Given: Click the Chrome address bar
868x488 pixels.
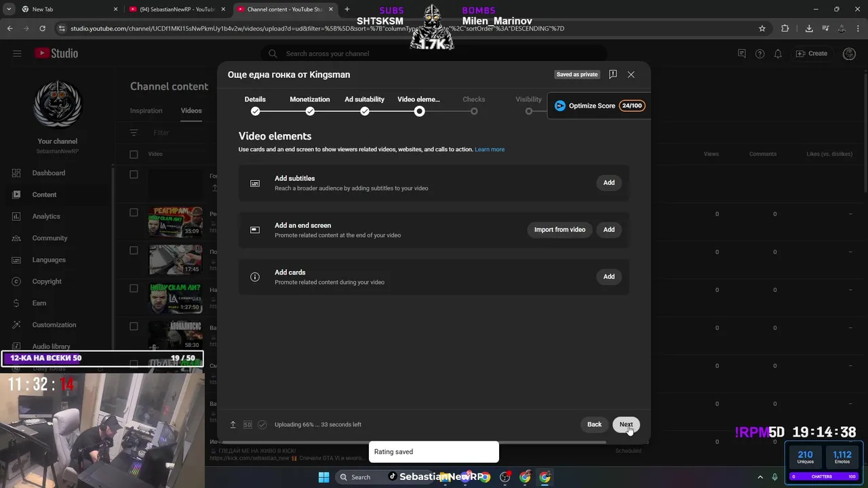Looking at the screenshot, I should point(407,28).
